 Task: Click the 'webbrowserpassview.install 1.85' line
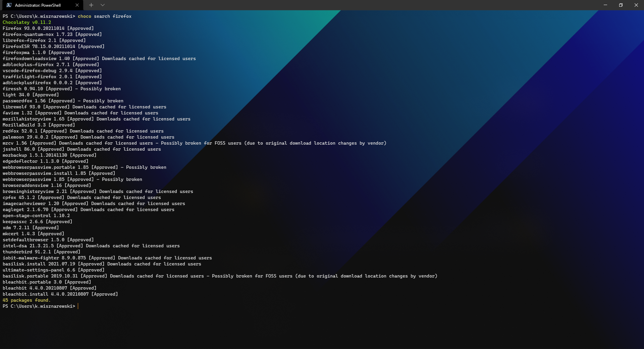tap(59, 173)
